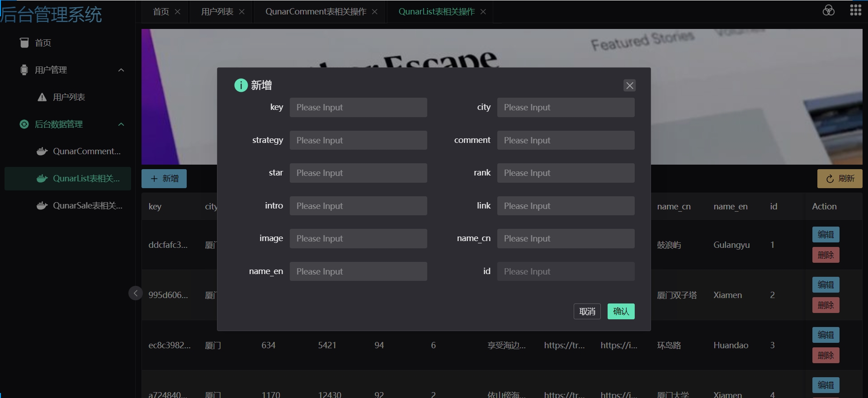Viewport: 868px width, 398px height.
Task: Click the 环岛路 name_cn cell
Action: point(669,345)
